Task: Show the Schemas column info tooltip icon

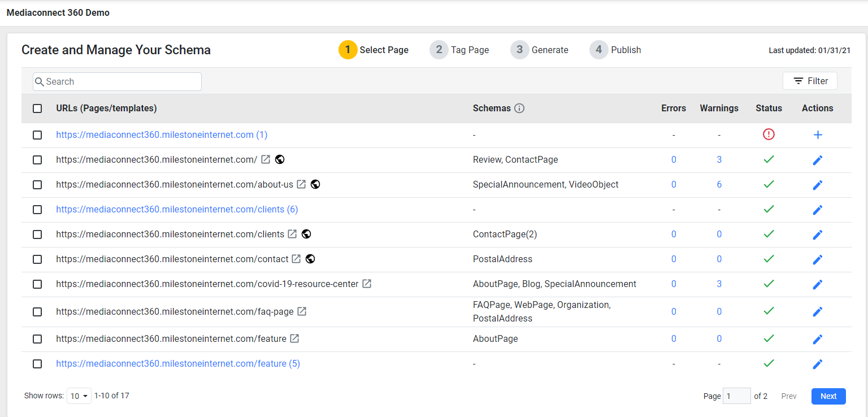Action: pos(519,108)
